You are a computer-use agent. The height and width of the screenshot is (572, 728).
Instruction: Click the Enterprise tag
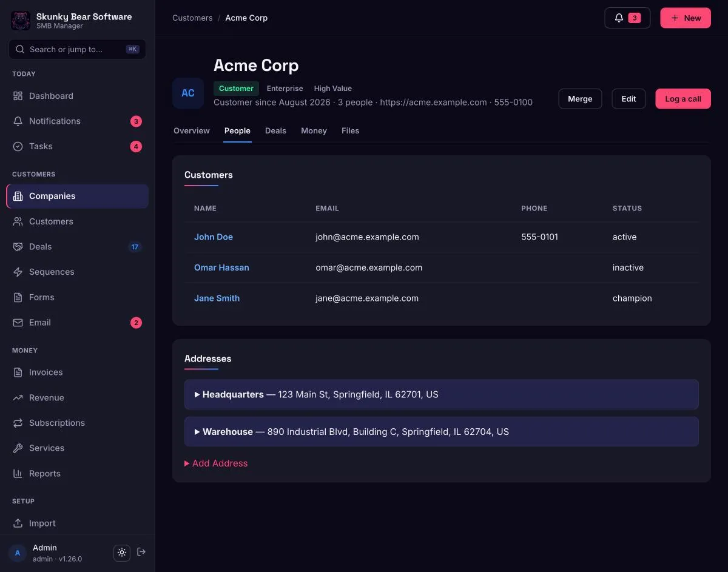point(285,89)
